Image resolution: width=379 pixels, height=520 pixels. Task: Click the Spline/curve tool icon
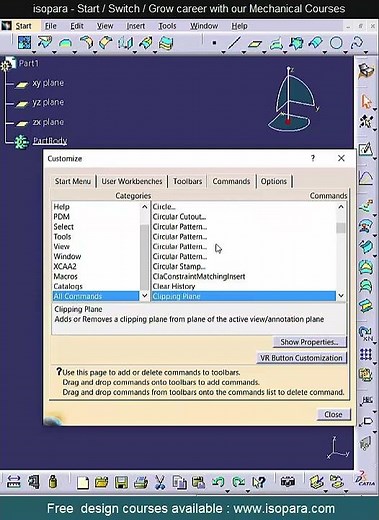[356, 43]
